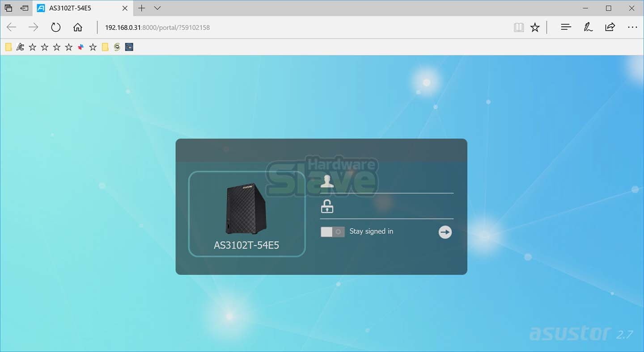Share this page with share icon
The height and width of the screenshot is (352, 644).
pyautogui.click(x=610, y=27)
